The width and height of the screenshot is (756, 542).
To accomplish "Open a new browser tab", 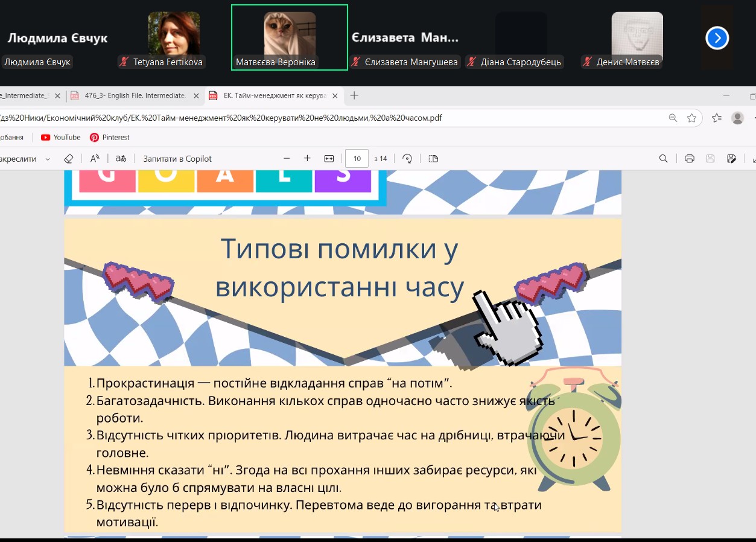I will point(354,95).
